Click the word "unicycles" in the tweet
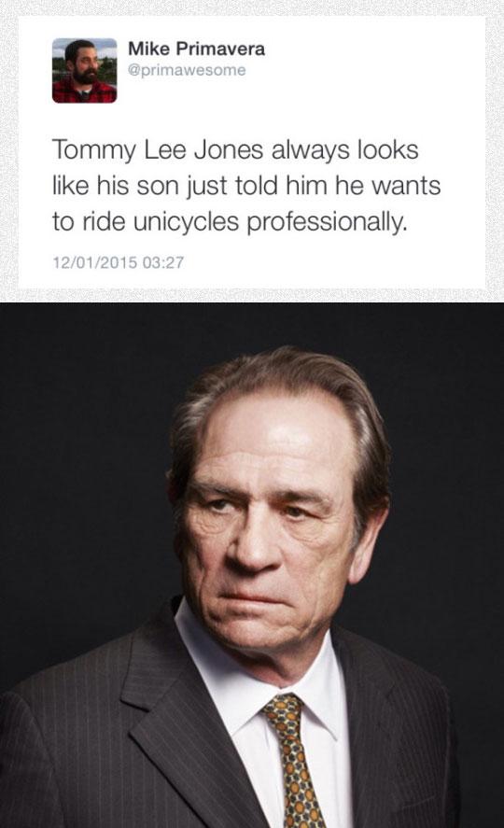 point(186,222)
